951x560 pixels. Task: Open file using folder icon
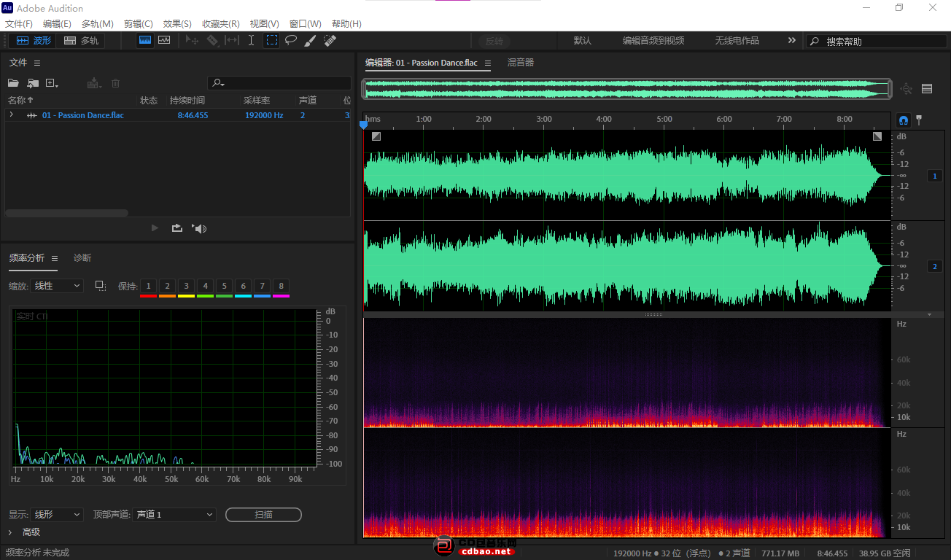click(x=13, y=83)
